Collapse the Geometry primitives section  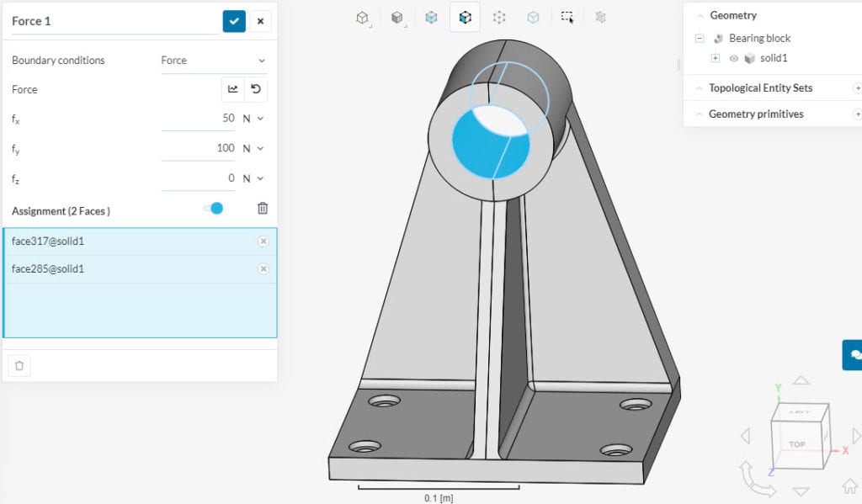click(699, 114)
